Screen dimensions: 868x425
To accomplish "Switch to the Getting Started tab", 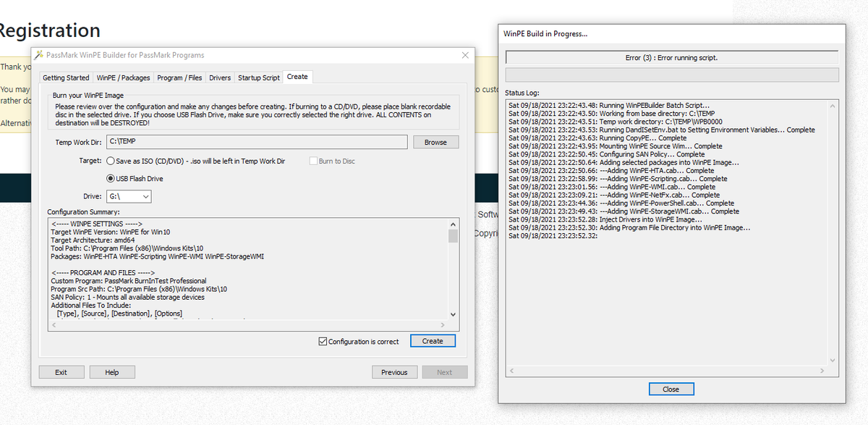I will pos(66,77).
